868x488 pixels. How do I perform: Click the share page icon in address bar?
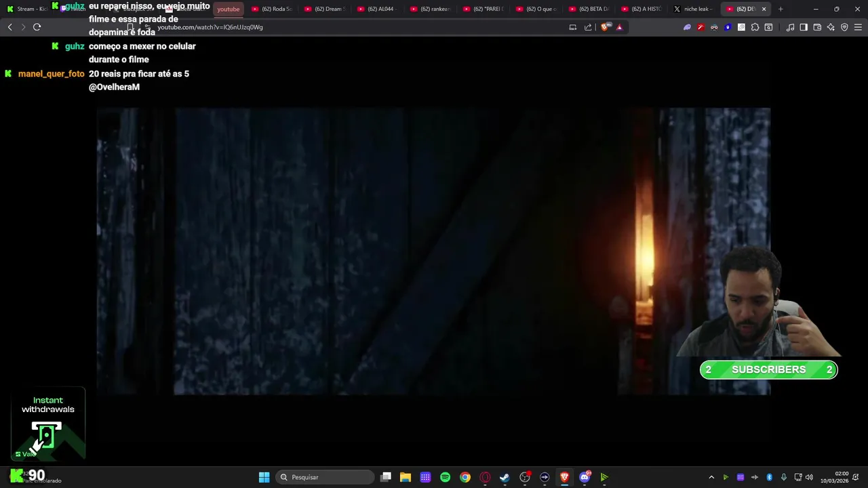(x=588, y=27)
